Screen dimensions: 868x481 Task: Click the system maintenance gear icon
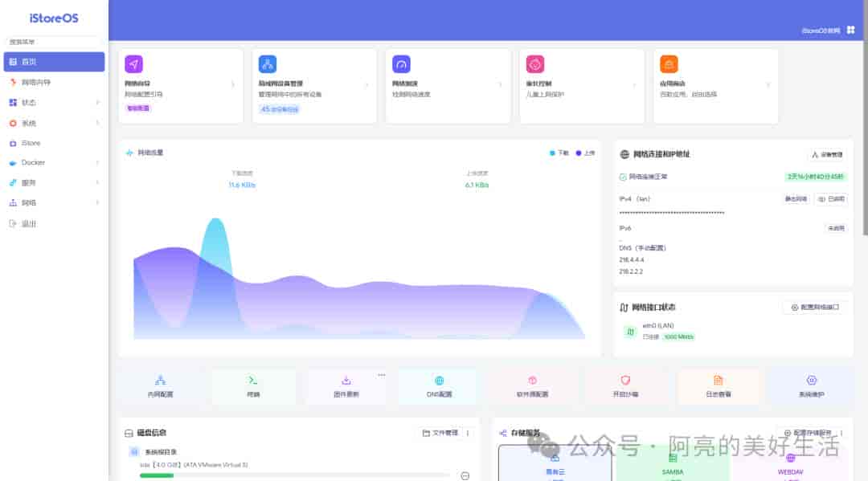pos(811,381)
